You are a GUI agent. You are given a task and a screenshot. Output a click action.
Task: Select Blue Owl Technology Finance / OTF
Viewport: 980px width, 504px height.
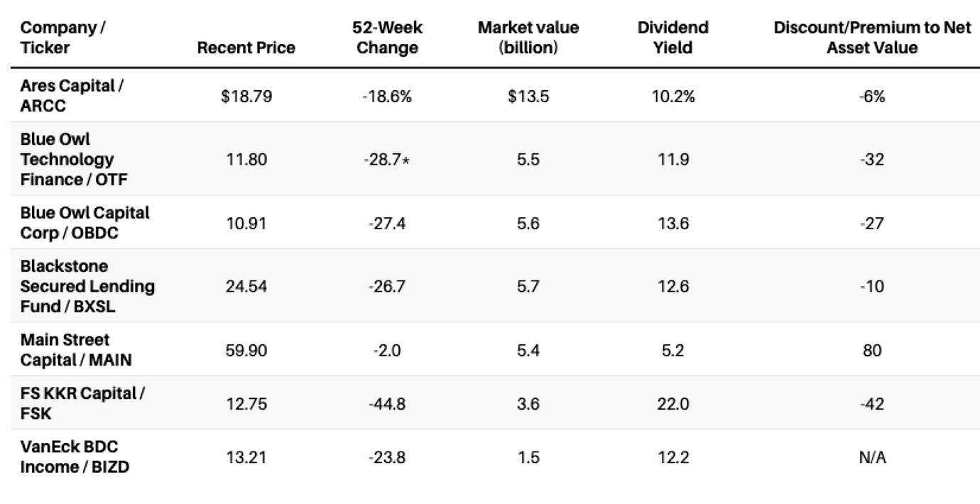pos(74,159)
